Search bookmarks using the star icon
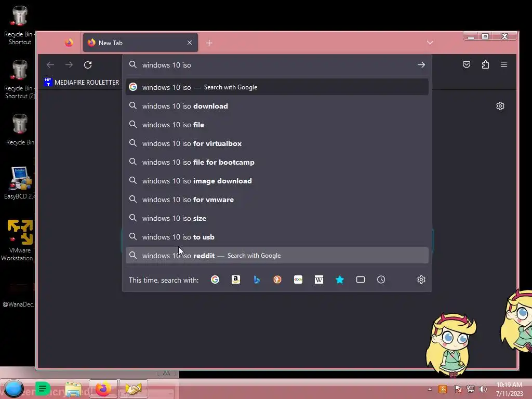 [x=340, y=280]
